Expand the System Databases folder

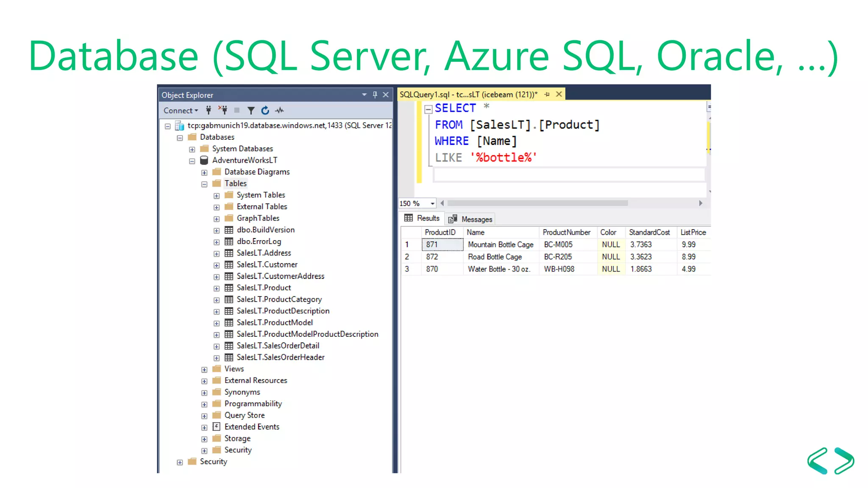(x=192, y=150)
